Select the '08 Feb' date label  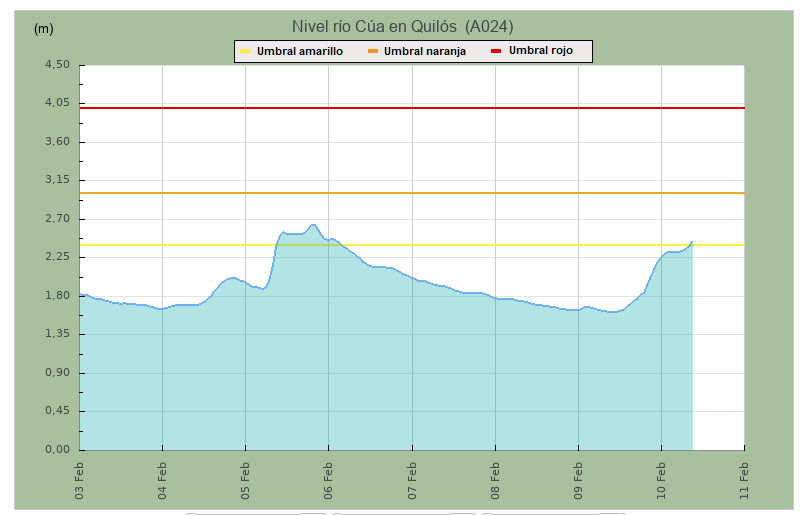tap(495, 478)
